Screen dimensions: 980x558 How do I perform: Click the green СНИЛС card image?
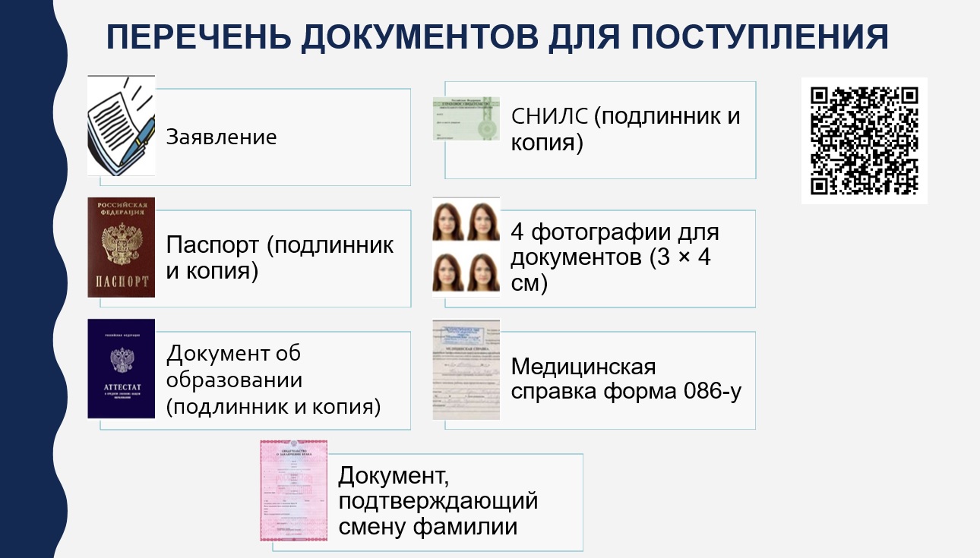click(466, 118)
